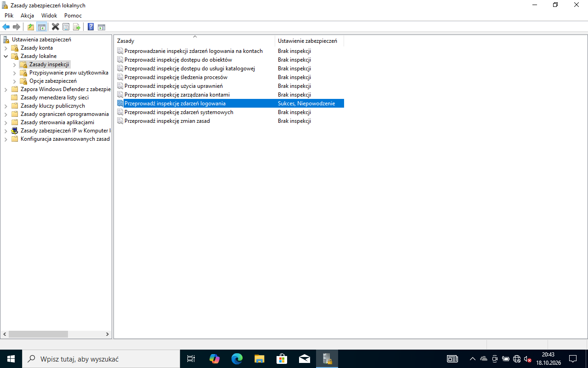This screenshot has height=368, width=588.
Task: Open File Explorer from taskbar
Action: [260, 359]
